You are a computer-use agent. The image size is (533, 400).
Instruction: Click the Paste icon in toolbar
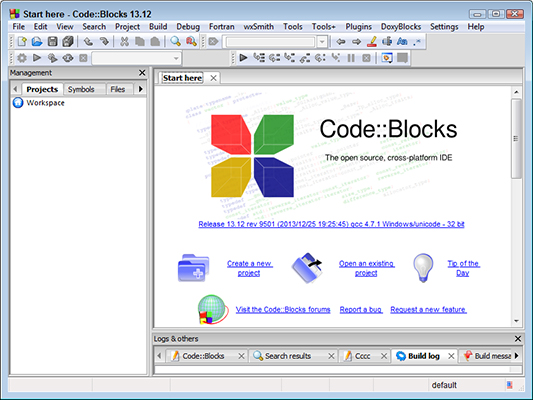(x=155, y=41)
